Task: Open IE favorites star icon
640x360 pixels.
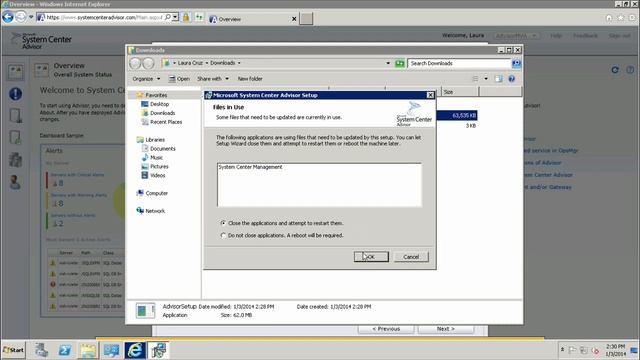Action: pos(620,18)
